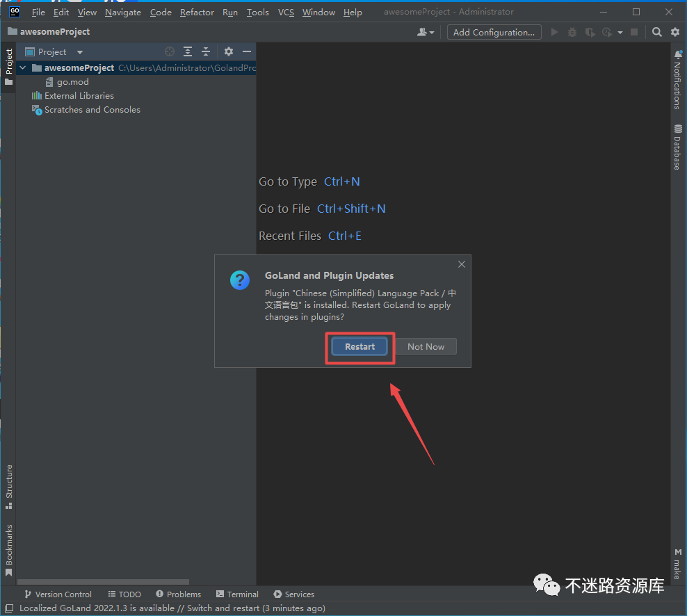Open the Edit menu

coord(61,13)
